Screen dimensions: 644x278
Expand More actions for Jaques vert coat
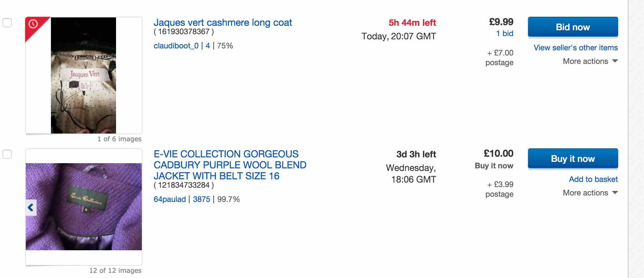tap(590, 61)
